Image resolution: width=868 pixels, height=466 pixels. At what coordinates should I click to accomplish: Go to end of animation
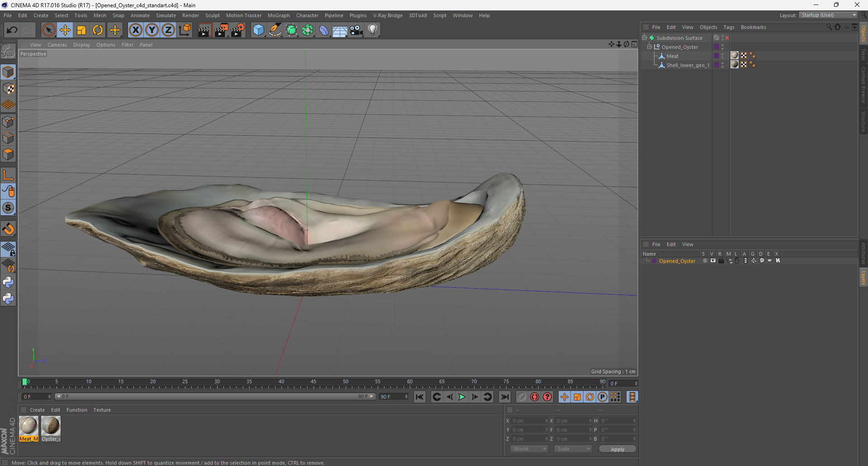tap(504, 397)
